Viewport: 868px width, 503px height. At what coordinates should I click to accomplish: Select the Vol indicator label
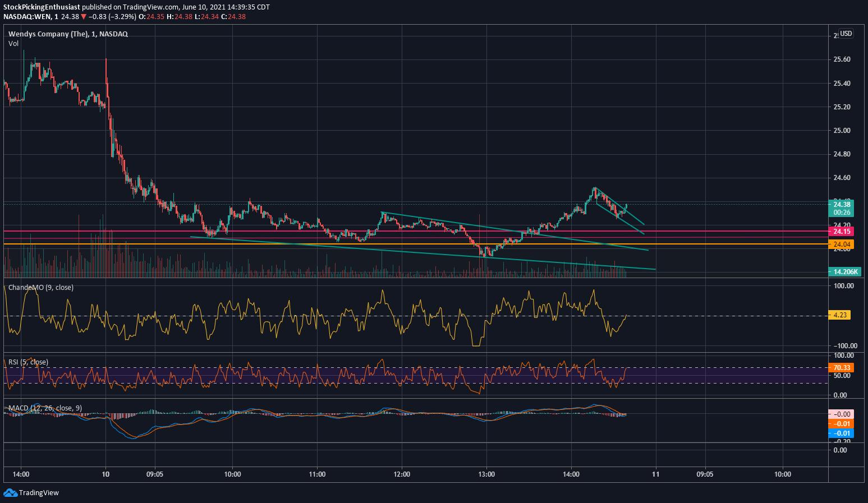[x=13, y=43]
